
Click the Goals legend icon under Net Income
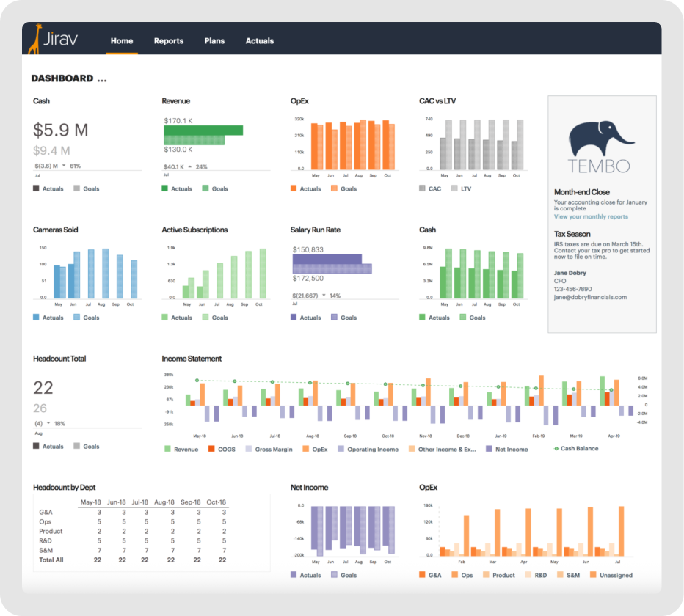pyautogui.click(x=333, y=575)
